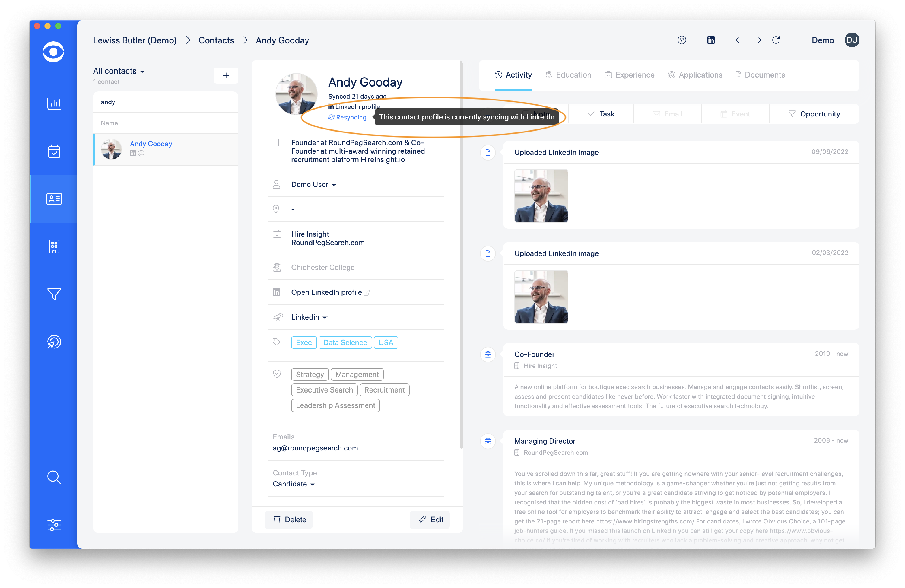Click the search magnifier in sidebar
The width and height of the screenshot is (905, 588).
(x=54, y=477)
